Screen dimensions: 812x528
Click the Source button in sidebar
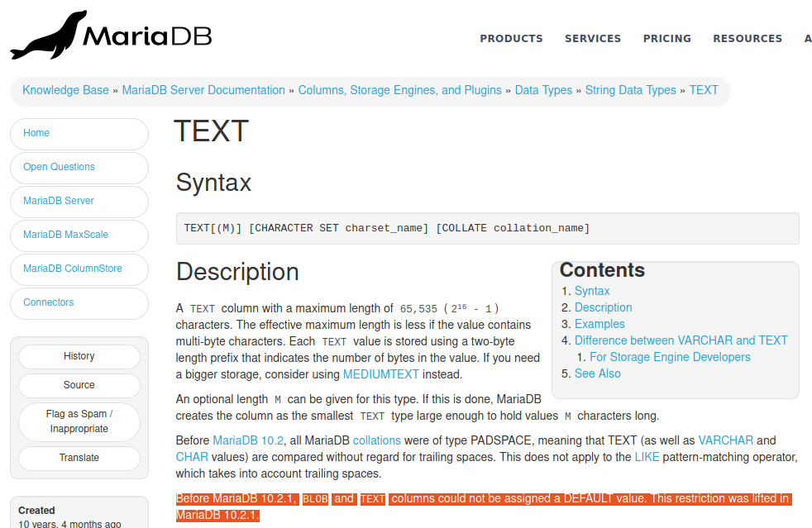point(79,385)
